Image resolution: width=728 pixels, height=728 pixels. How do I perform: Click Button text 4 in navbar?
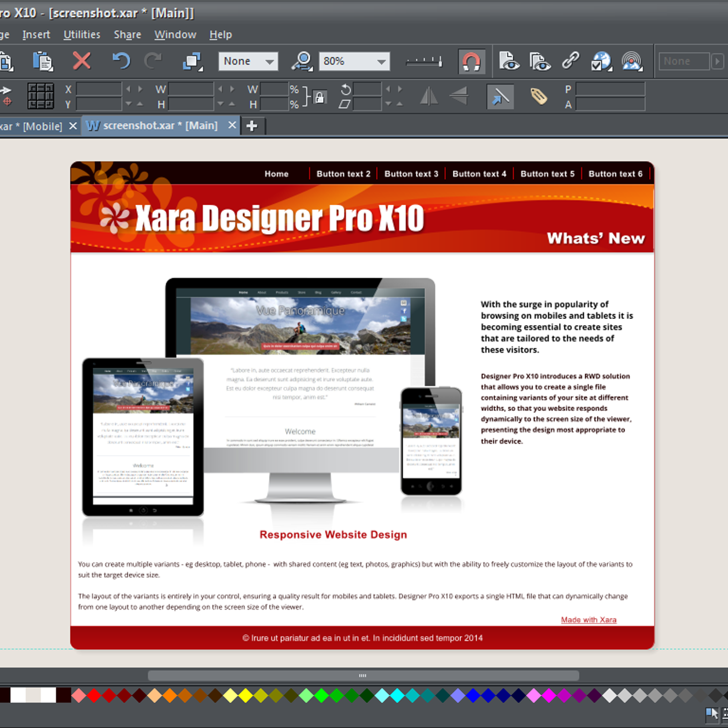[x=479, y=174]
